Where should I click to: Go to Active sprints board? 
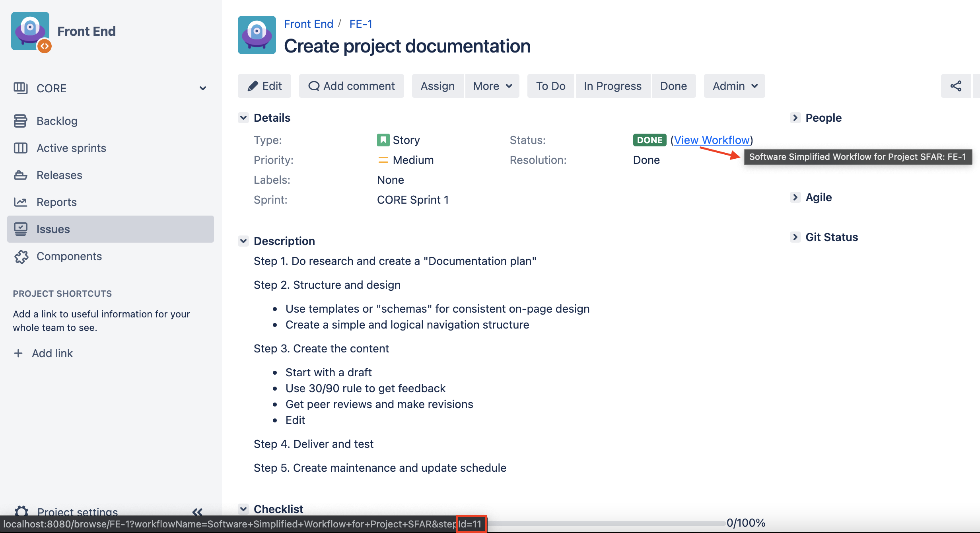point(71,148)
